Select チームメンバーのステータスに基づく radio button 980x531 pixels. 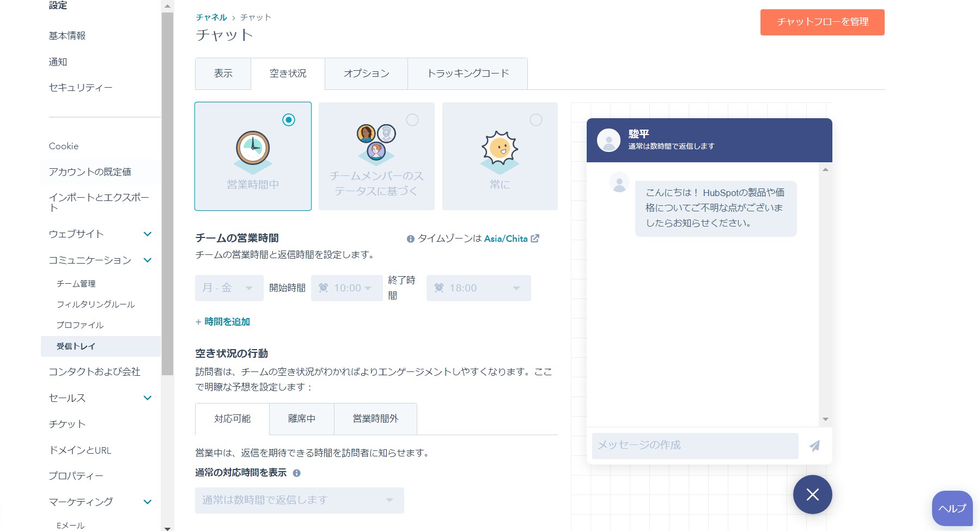coord(412,120)
